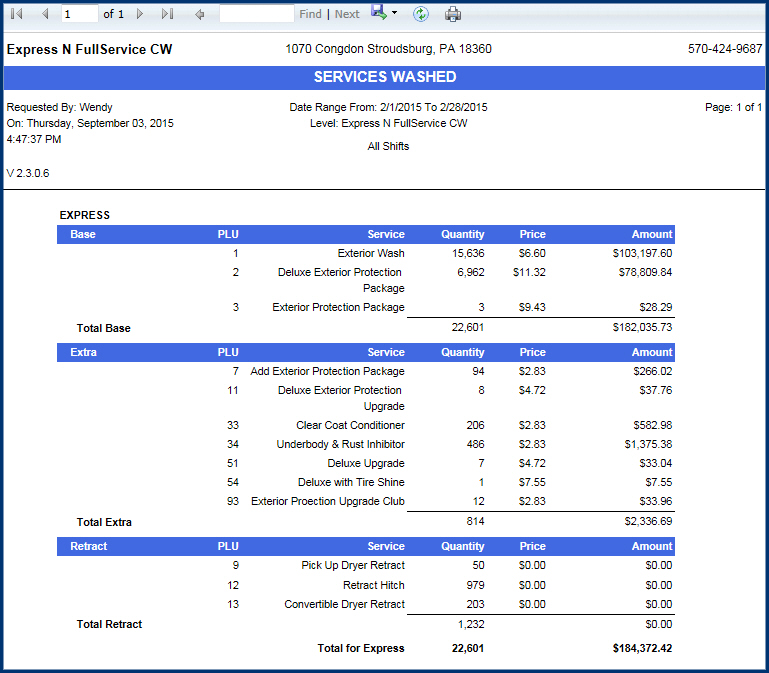
Task: Click the Exterior Wash service row
Action: pos(370,253)
